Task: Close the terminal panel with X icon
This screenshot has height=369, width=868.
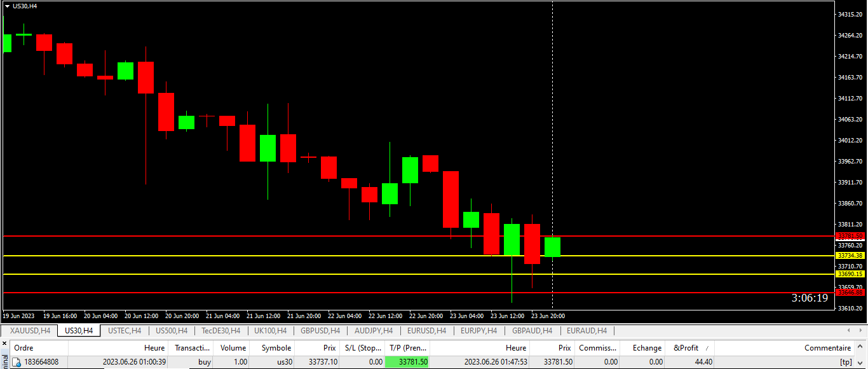Action: (4, 344)
